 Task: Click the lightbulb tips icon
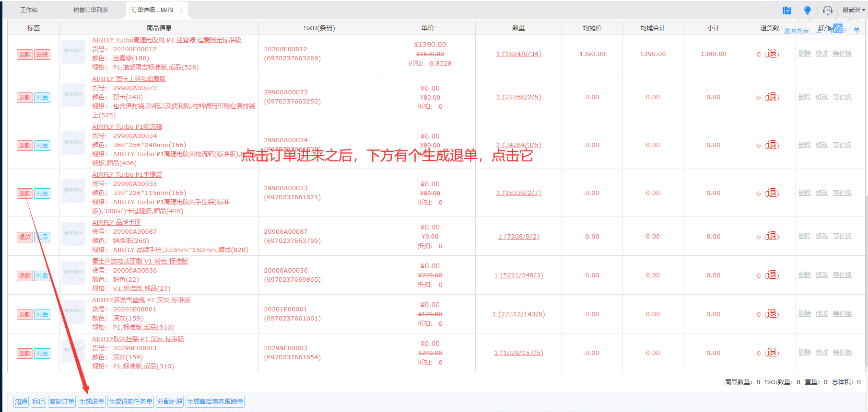(x=808, y=10)
